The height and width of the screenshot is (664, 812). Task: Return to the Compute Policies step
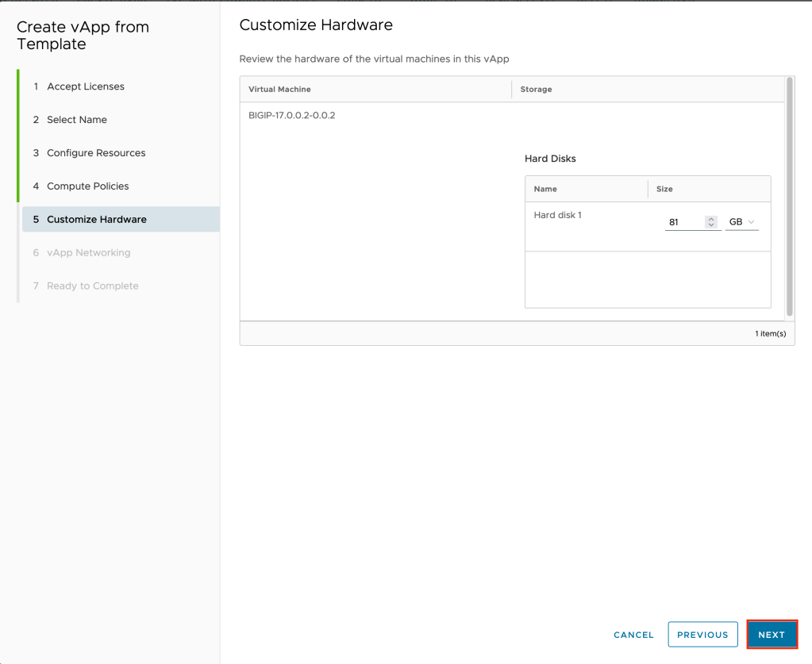(x=87, y=186)
